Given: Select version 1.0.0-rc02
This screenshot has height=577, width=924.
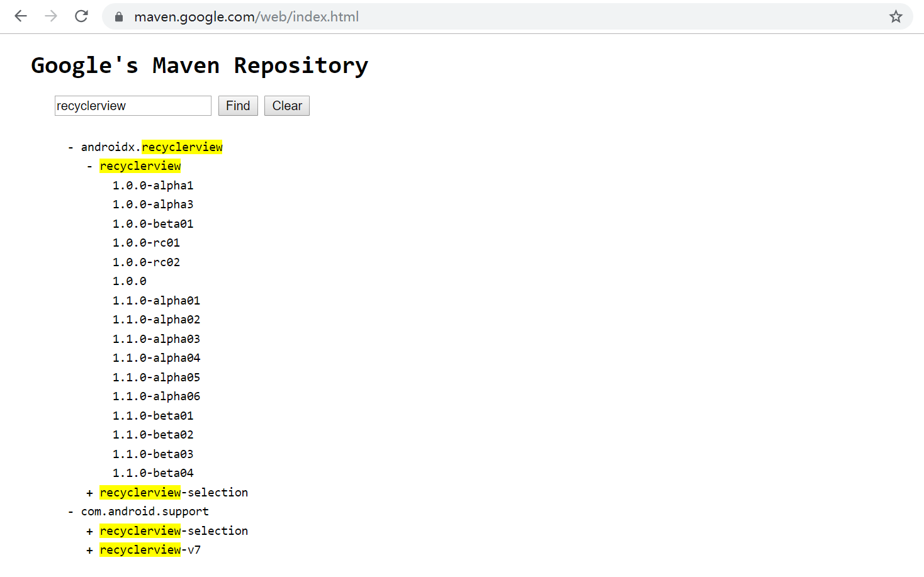Looking at the screenshot, I should pos(146,262).
